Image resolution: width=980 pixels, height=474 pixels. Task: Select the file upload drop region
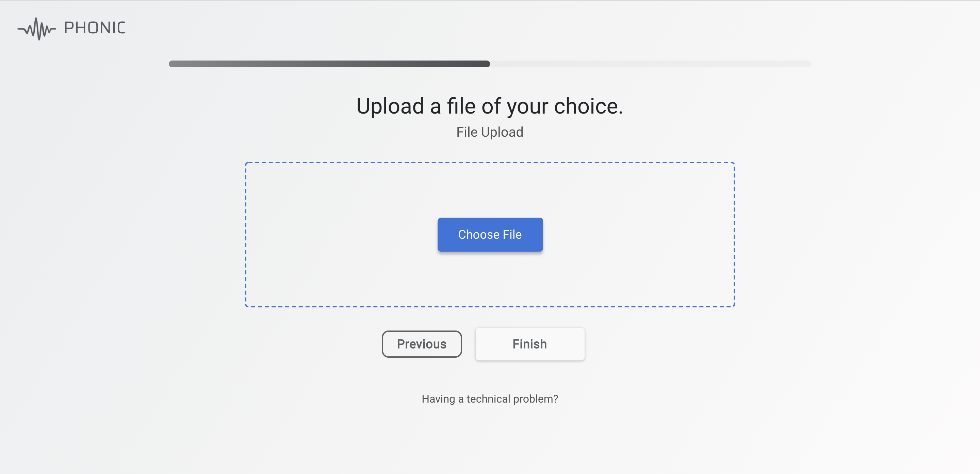point(490,285)
